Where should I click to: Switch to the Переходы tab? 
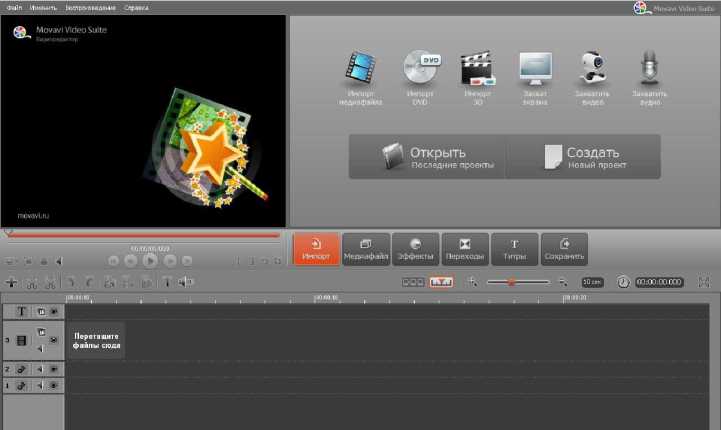[x=465, y=249]
